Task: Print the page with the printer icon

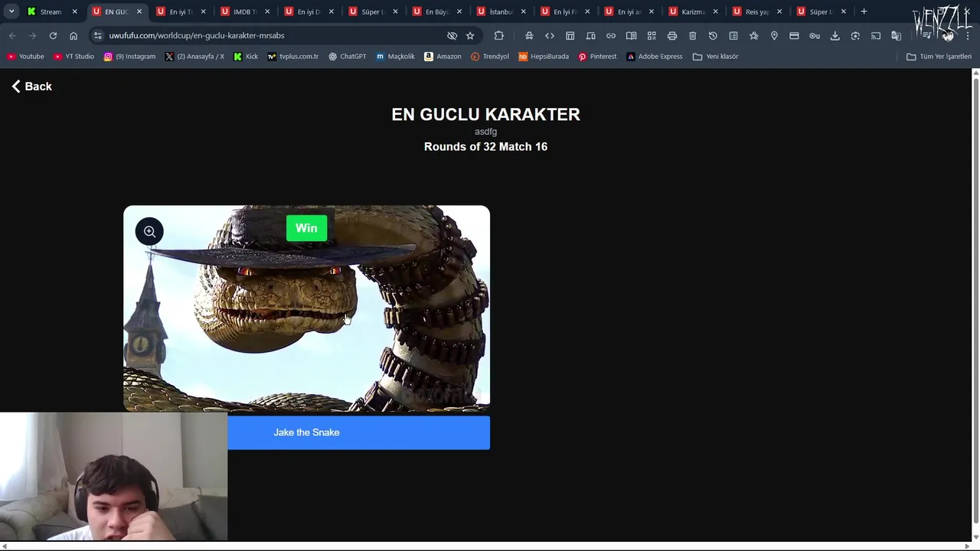Action: click(672, 35)
